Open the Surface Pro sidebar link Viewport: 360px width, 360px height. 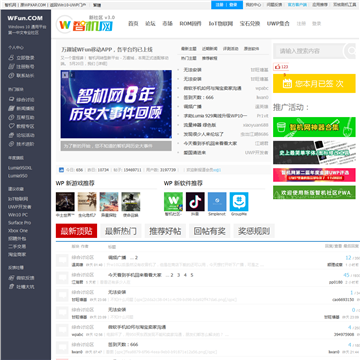tap(19, 223)
